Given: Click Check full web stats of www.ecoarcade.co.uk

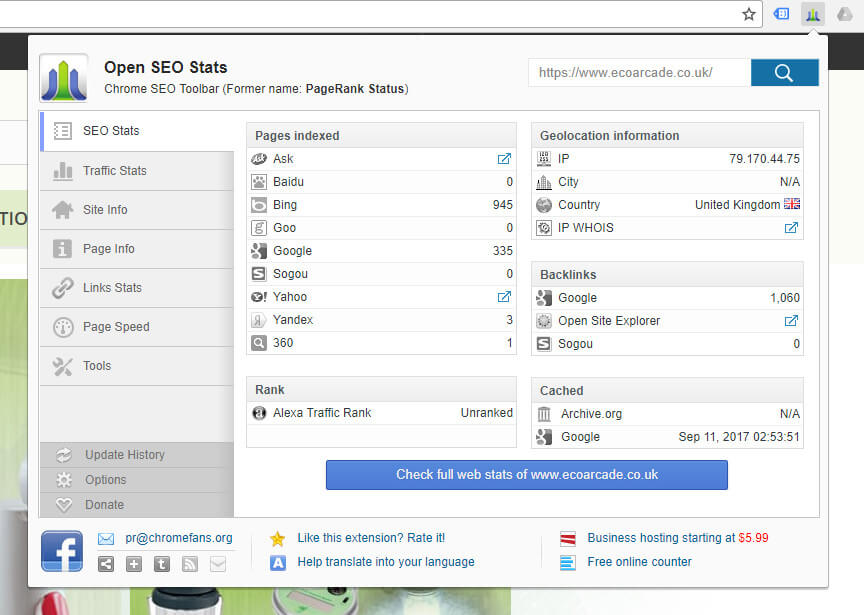Looking at the screenshot, I should [527, 475].
